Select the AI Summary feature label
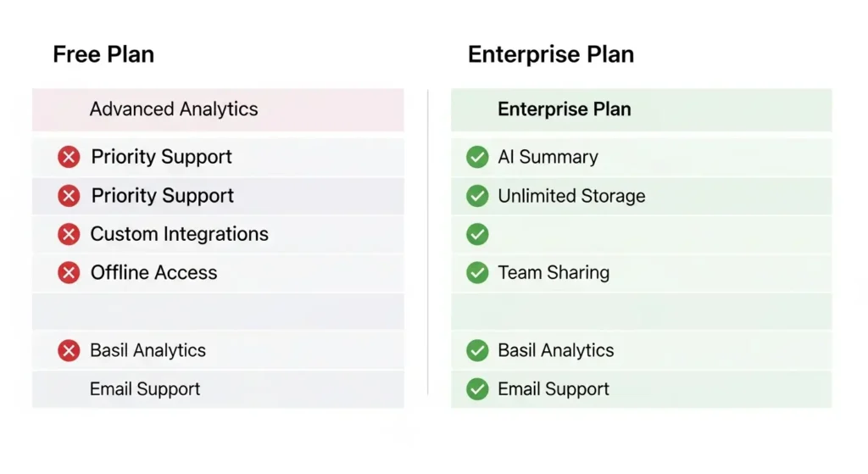 tap(548, 157)
